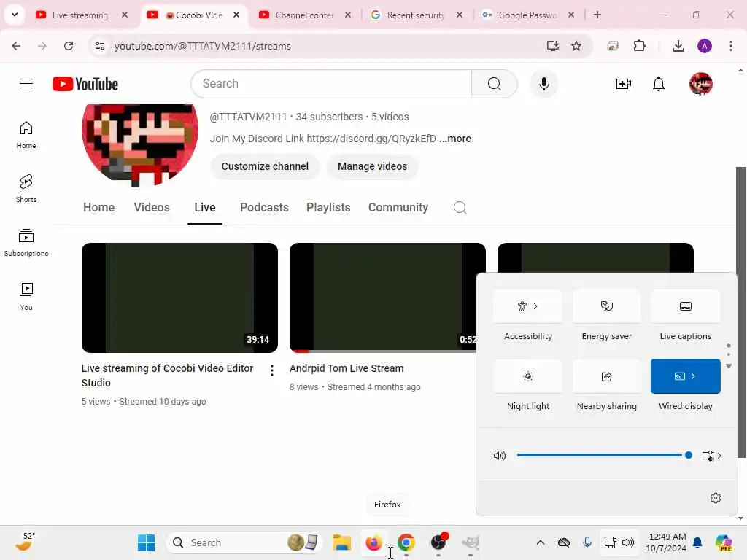This screenshot has width=747, height=560.
Task: Open YouTube notifications bell
Action: 659,84
